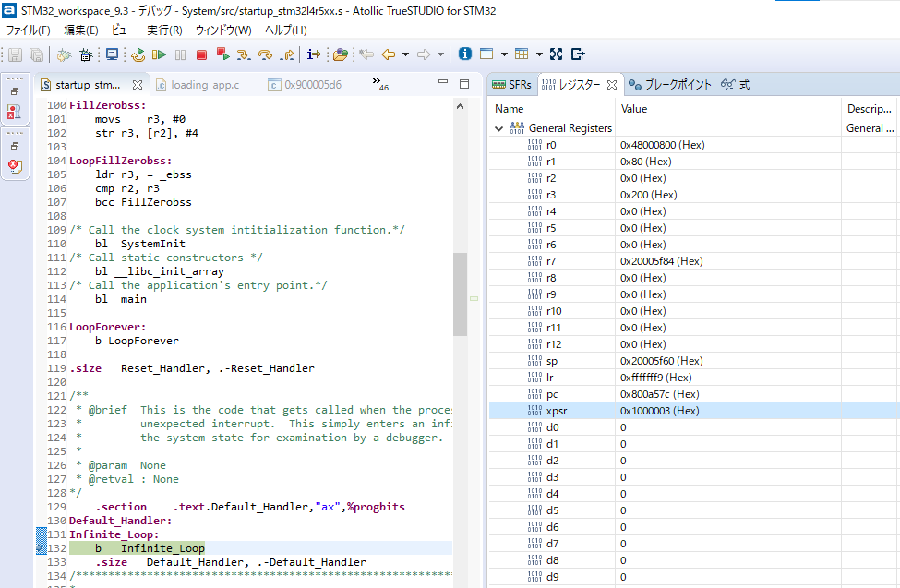The width and height of the screenshot is (900, 588).
Task: Click the exit arrow icon in toolbar
Action: [578, 54]
